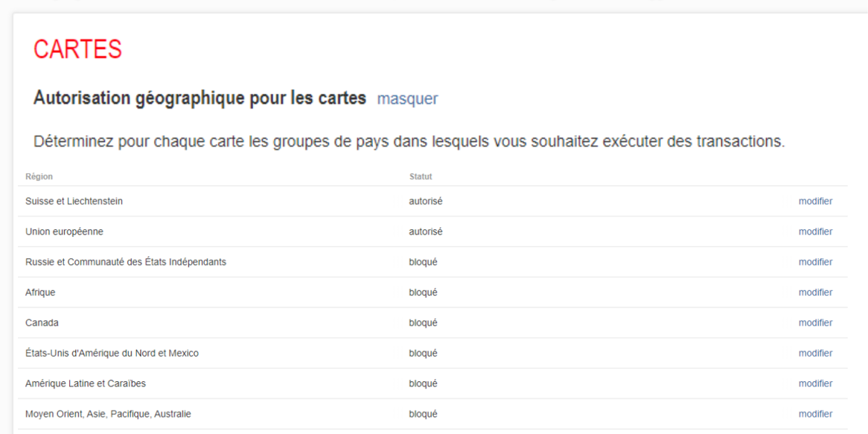868x434 pixels.
Task: Click the CARTES page title
Action: [x=77, y=49]
